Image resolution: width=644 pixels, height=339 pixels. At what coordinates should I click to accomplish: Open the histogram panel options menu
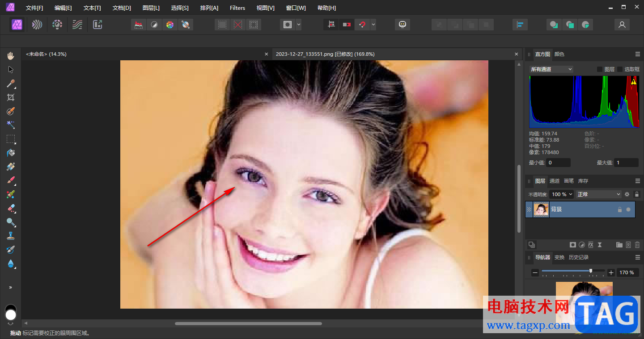tap(638, 54)
